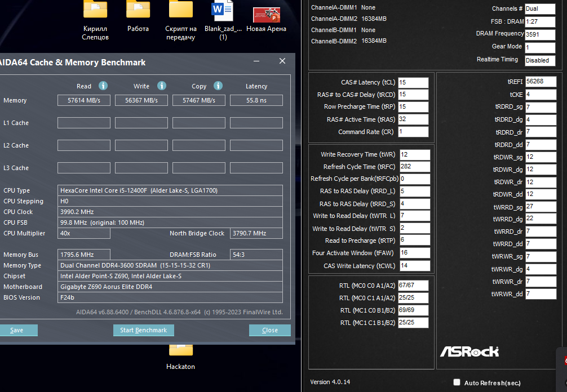Image resolution: width=567 pixels, height=392 pixels.
Task: Click the tRDRD_sg value field
Action: [x=541, y=108]
